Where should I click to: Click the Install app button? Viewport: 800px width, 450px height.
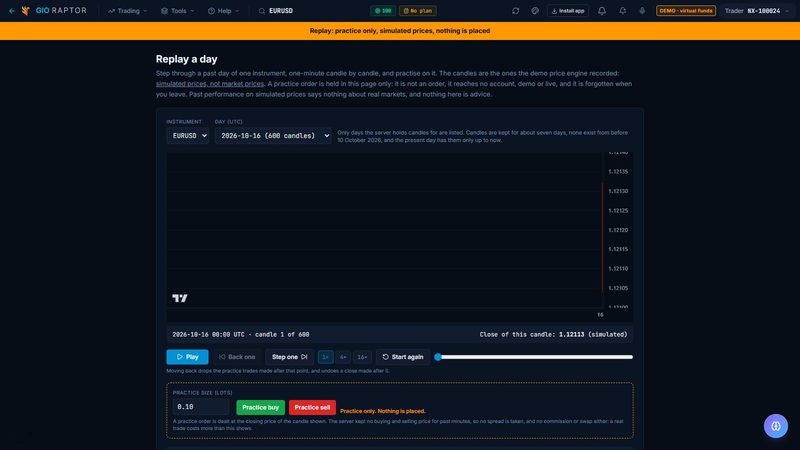point(567,11)
